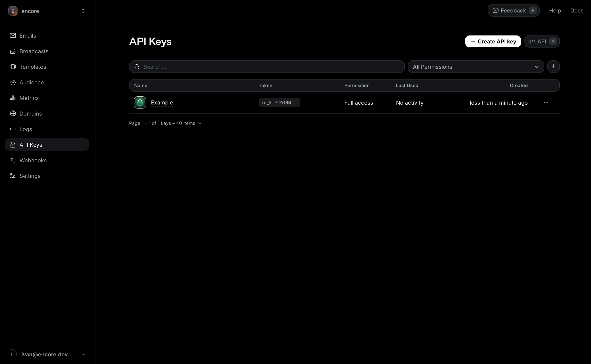The image size is (591, 364).
Task: Open Logs using the sidebar icon
Action: pyautogui.click(x=13, y=129)
